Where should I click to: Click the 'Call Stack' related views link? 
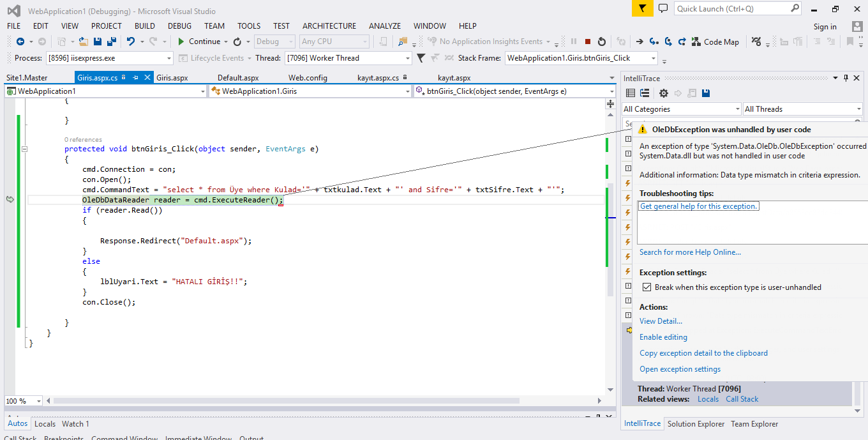pyautogui.click(x=742, y=399)
